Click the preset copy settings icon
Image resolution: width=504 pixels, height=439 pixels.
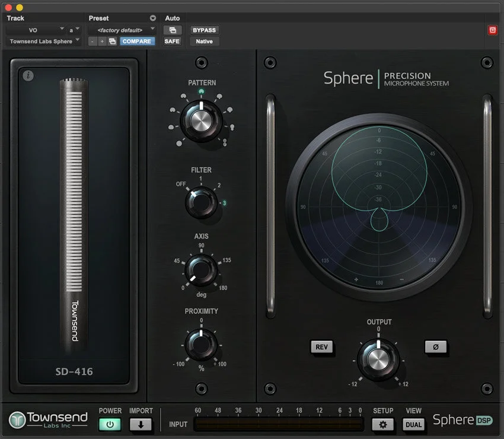click(112, 41)
